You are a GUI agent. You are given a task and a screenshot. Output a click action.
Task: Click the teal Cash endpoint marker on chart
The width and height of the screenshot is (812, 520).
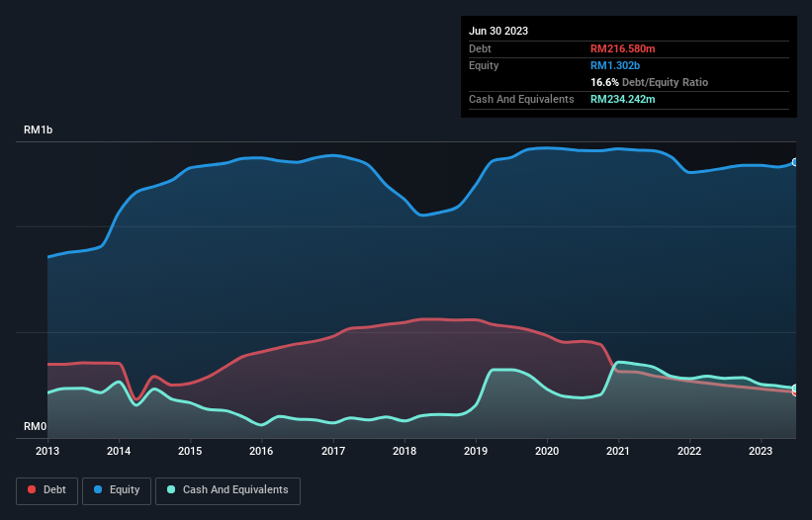pos(795,389)
